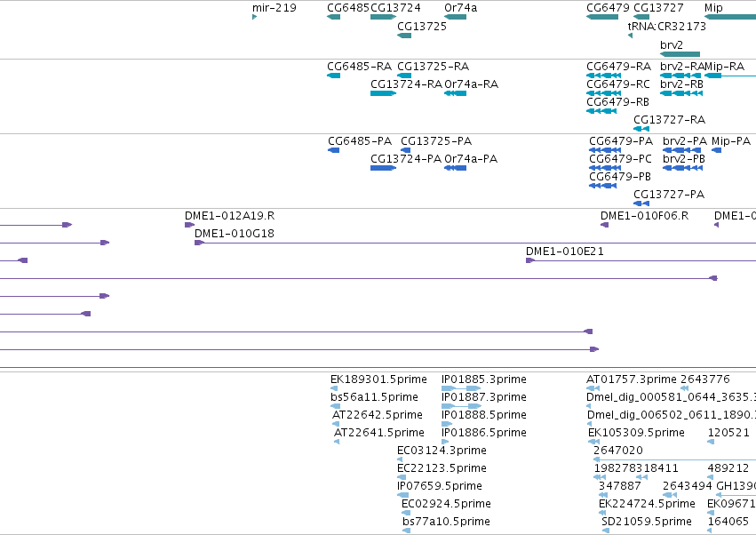Select the IP01887.3prime EST label
756x535 pixels.
coord(483,397)
